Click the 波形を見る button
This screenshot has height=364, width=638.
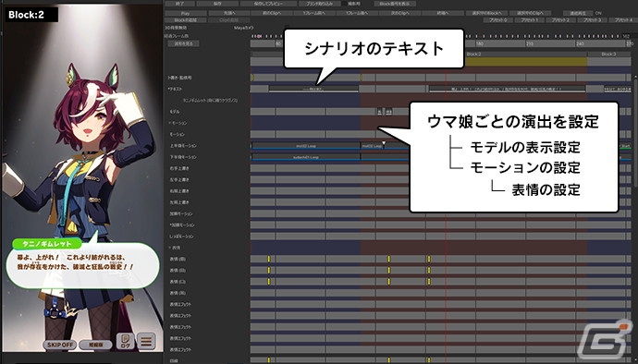(x=183, y=43)
